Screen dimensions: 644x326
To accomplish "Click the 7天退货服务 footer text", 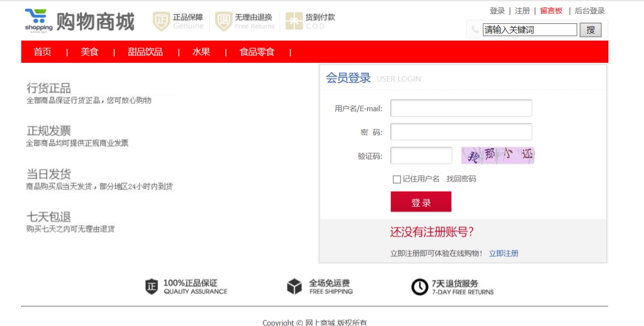I will click(x=455, y=283).
